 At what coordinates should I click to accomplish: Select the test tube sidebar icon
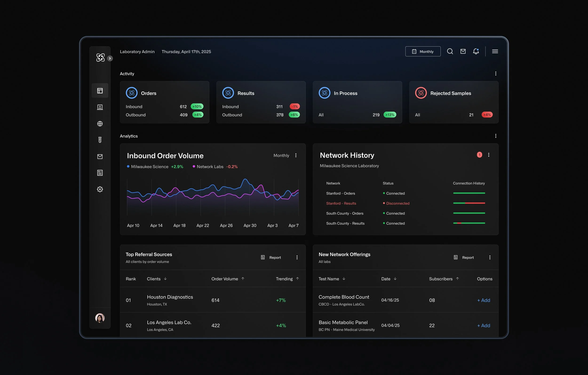click(100, 140)
